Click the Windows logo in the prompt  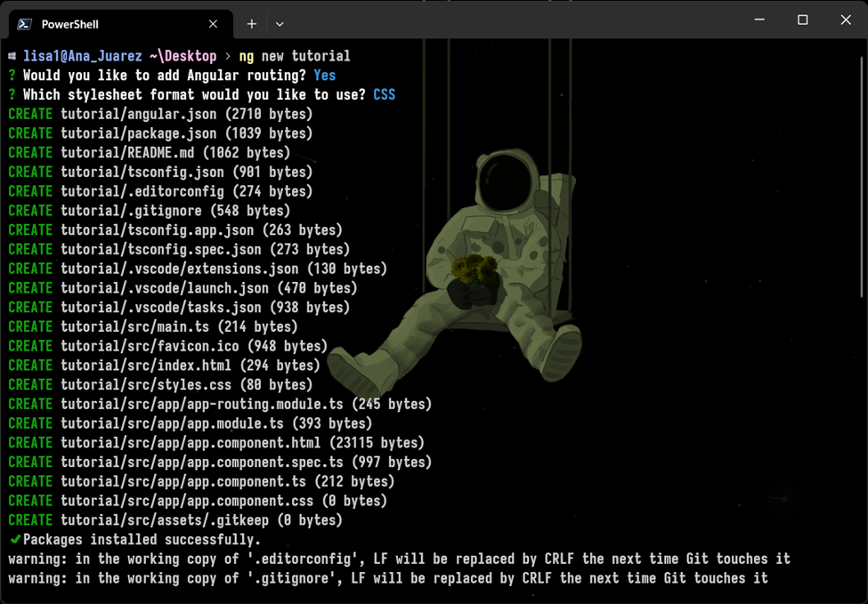(12, 56)
